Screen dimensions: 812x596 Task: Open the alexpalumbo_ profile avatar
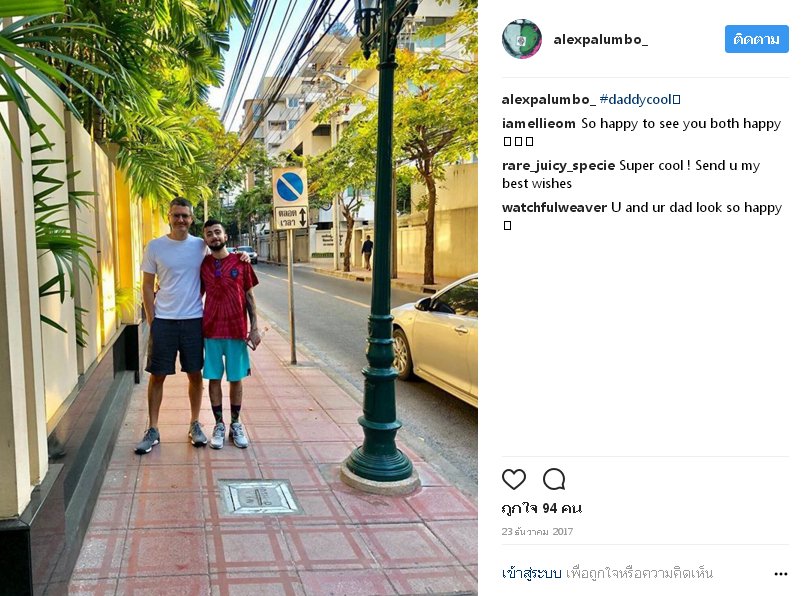521,39
